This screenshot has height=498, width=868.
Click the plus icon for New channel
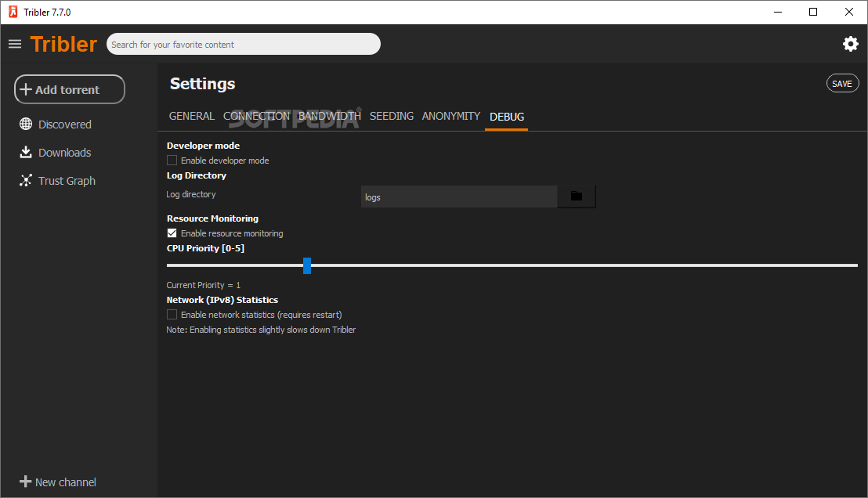click(x=26, y=482)
